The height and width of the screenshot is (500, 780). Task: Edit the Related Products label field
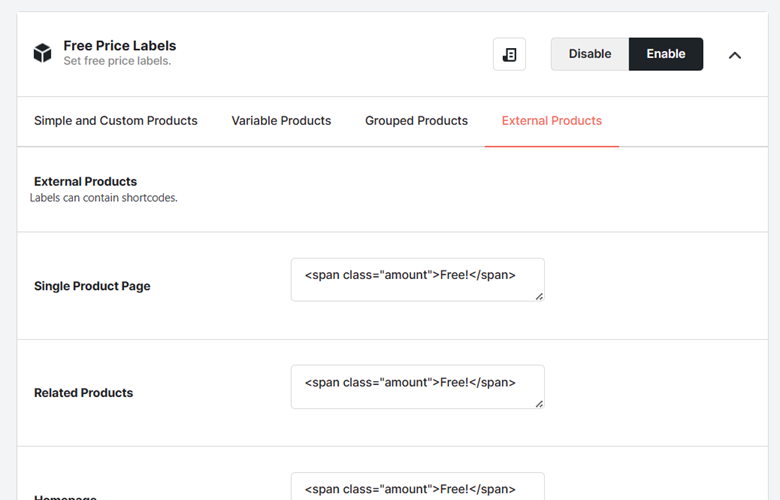[417, 387]
